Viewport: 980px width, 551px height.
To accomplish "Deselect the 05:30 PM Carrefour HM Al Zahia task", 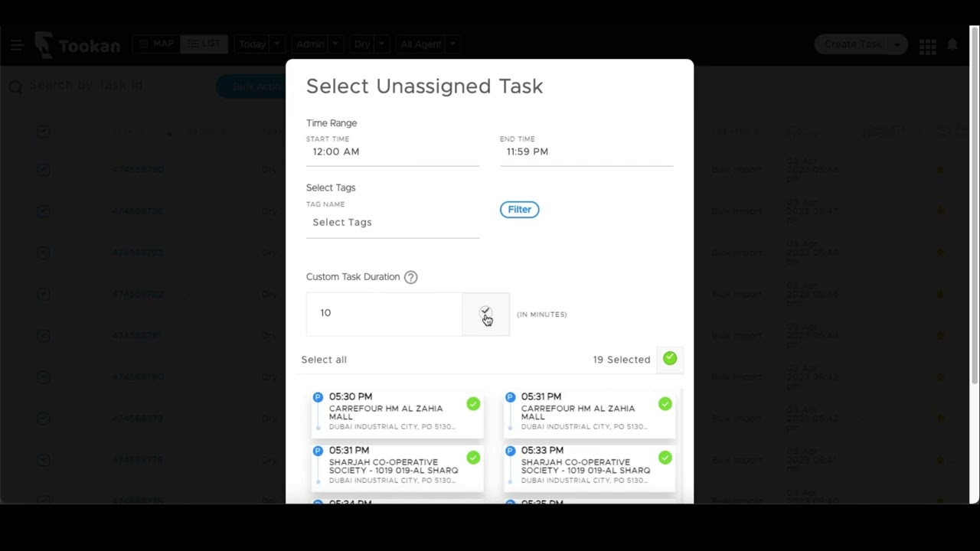I will [473, 403].
